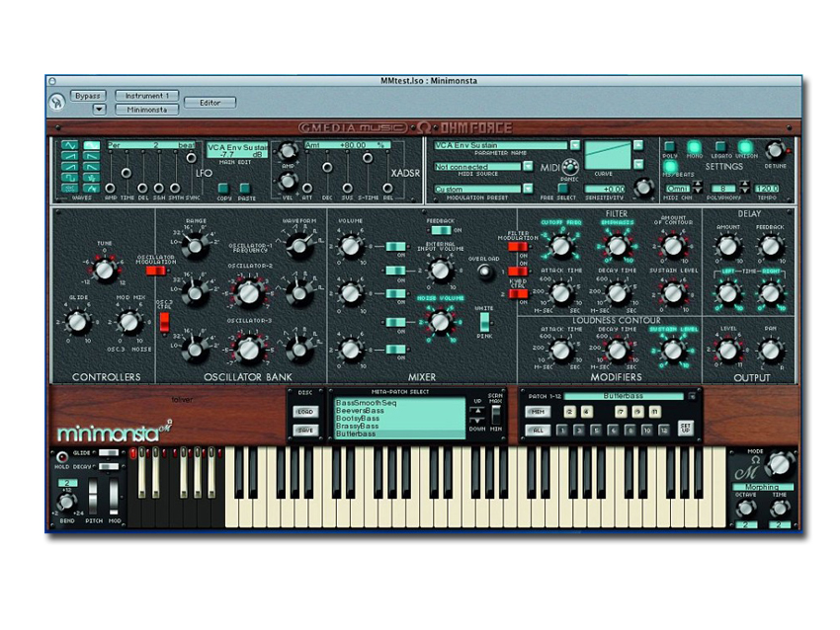Click the MIDI PANIC button
This screenshot has height=630, width=840.
(x=570, y=168)
